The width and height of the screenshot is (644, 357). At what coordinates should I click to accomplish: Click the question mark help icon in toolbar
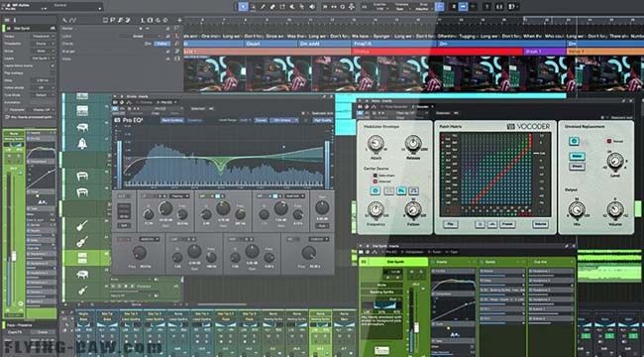click(487, 6)
